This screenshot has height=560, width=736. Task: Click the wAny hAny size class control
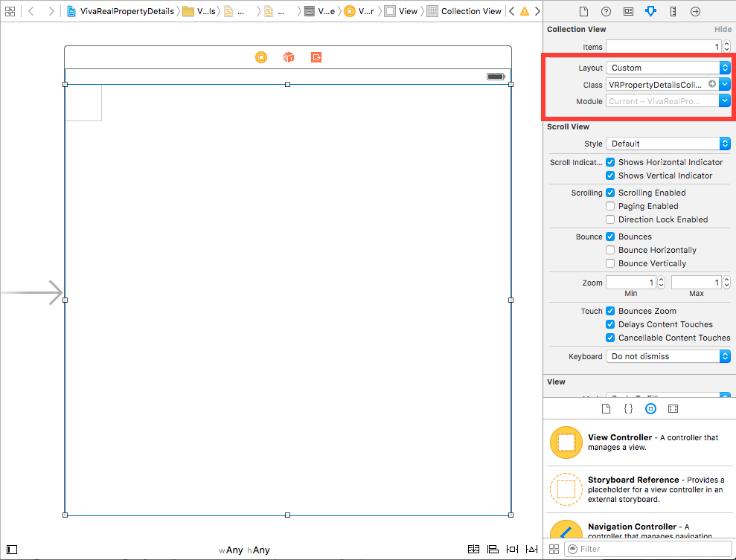point(244,550)
